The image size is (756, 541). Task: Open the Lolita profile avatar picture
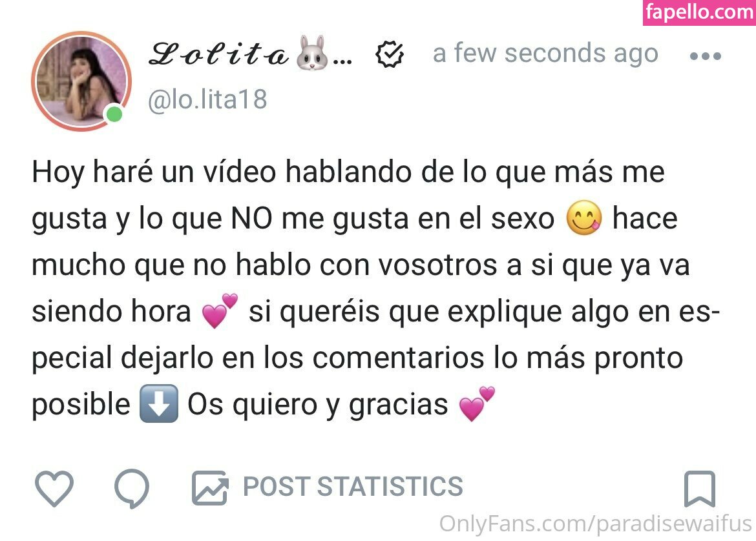pyautogui.click(x=81, y=81)
